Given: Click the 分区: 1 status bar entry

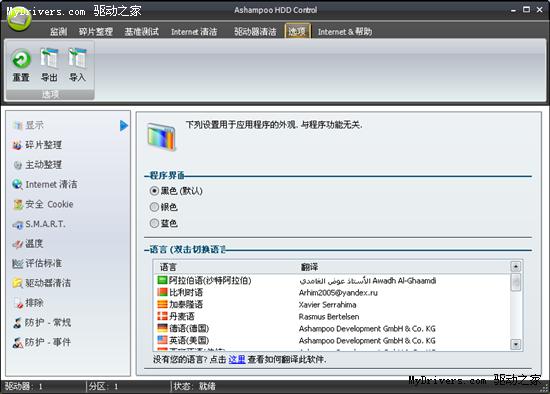Looking at the screenshot, I should 103,386.
